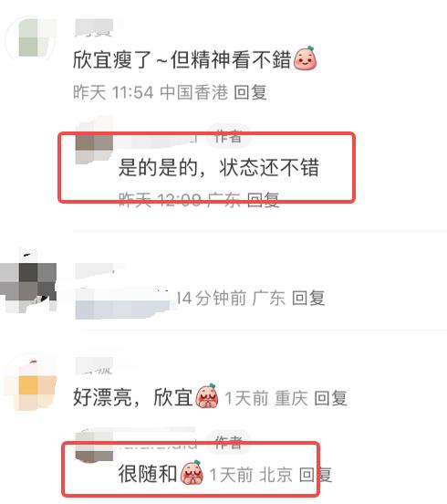
Task: Click 回复 after 1天前 北京
Action: [316, 475]
